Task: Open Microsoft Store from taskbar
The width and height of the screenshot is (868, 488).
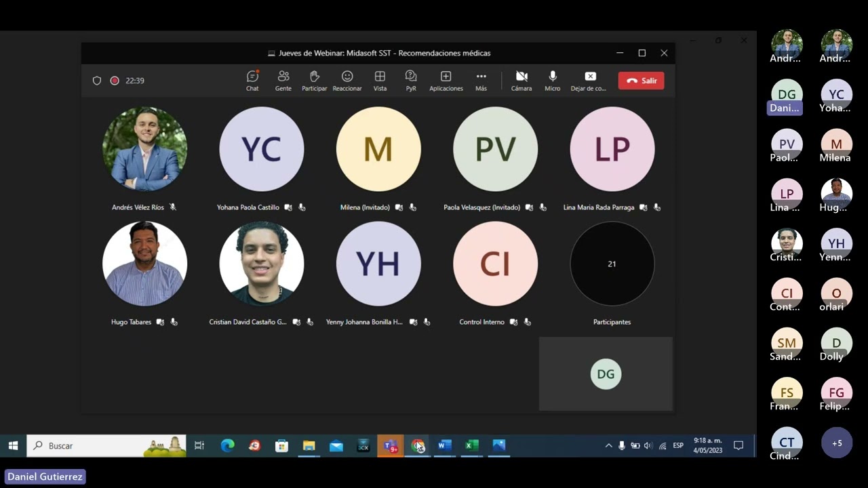Action: (x=281, y=445)
